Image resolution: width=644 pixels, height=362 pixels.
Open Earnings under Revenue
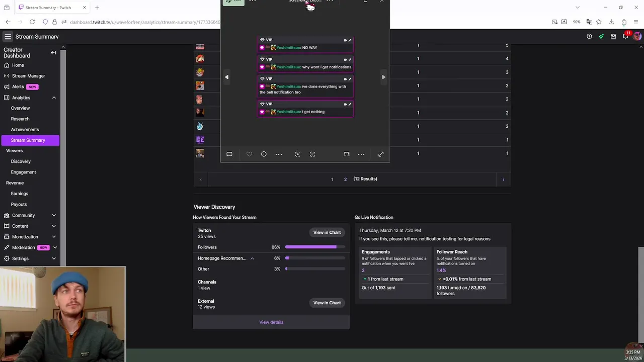tap(20, 194)
